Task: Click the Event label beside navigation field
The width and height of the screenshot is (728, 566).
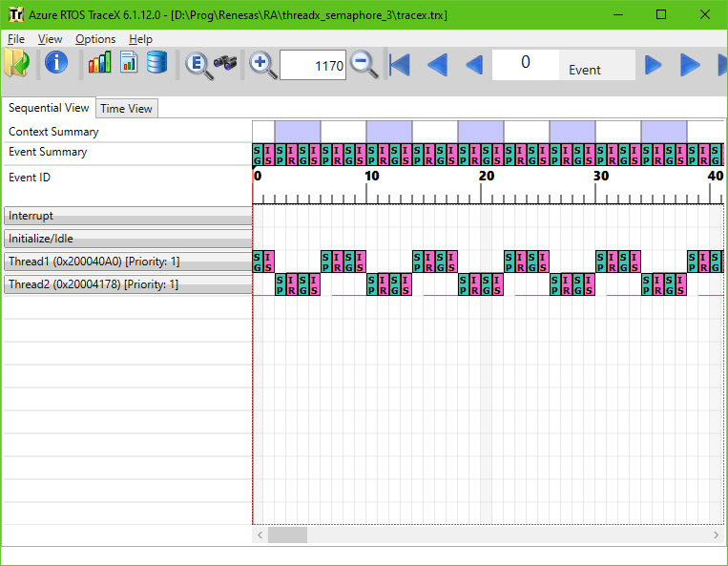Action: pyautogui.click(x=585, y=70)
